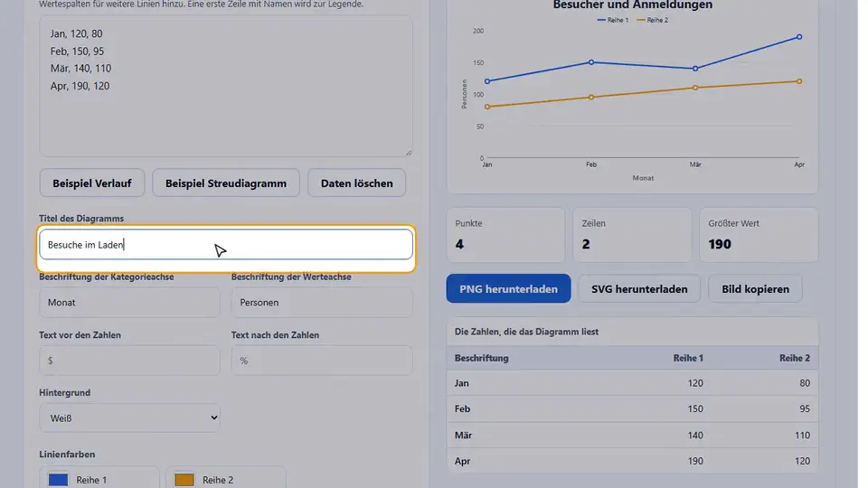
Task: Click the 'Reihe 1' table column header
Action: (x=688, y=358)
